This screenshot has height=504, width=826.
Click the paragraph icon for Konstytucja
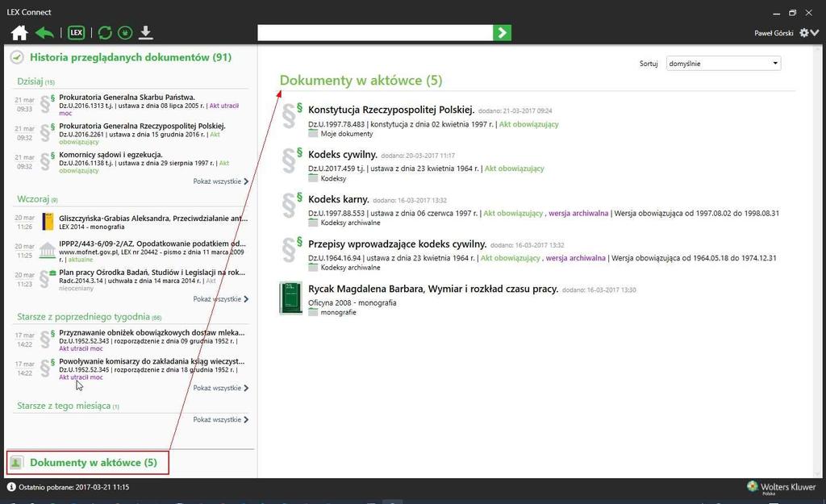click(291, 115)
